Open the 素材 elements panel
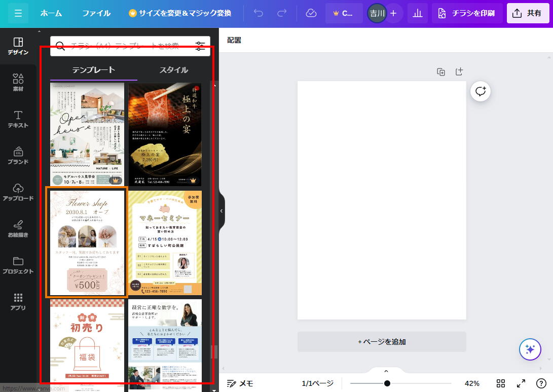The image size is (553, 392). click(18, 82)
